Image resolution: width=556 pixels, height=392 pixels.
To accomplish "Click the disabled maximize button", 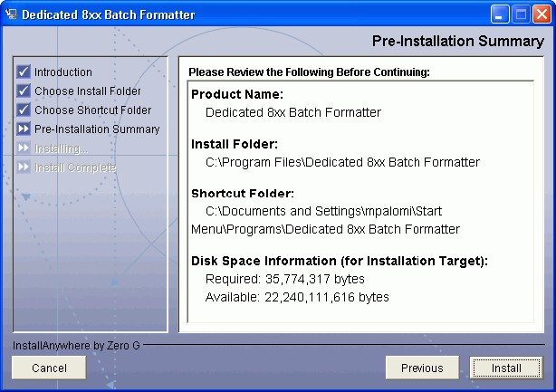I will click(x=521, y=14).
